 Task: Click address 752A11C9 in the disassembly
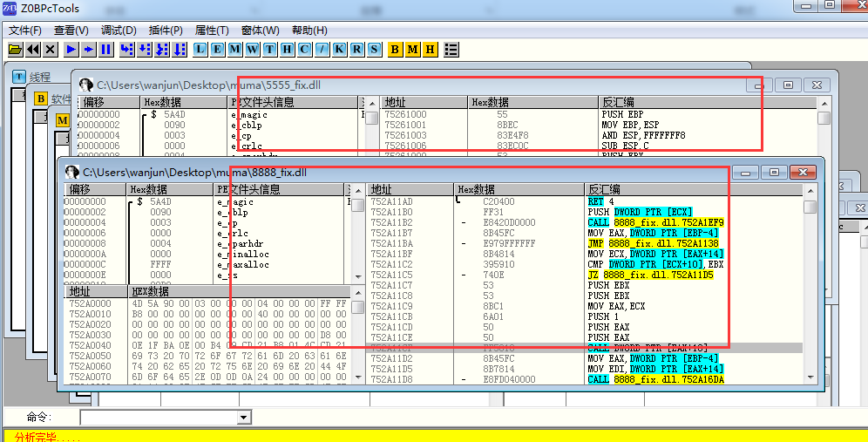392,306
